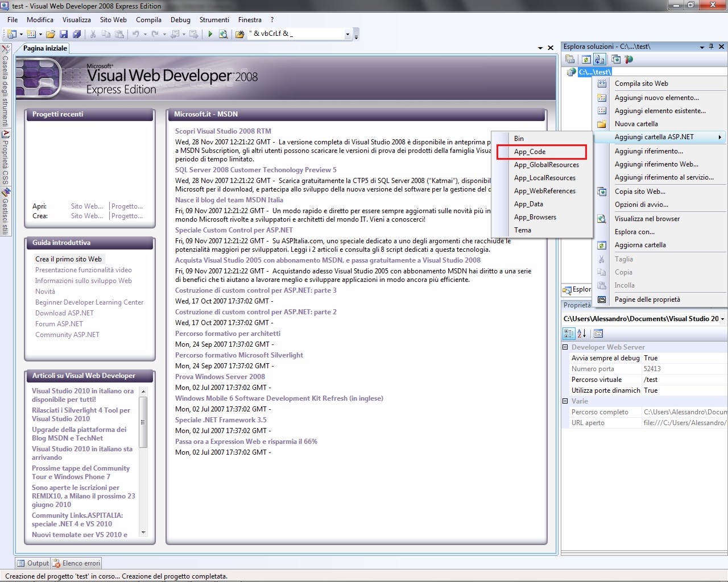Open the Output tab at the bottom
The image size is (728, 582).
click(33, 563)
